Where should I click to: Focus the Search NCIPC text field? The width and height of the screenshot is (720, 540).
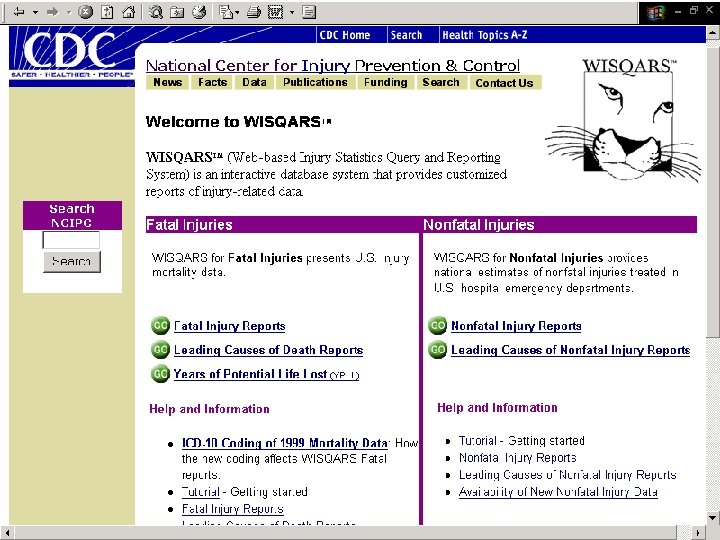click(71, 240)
